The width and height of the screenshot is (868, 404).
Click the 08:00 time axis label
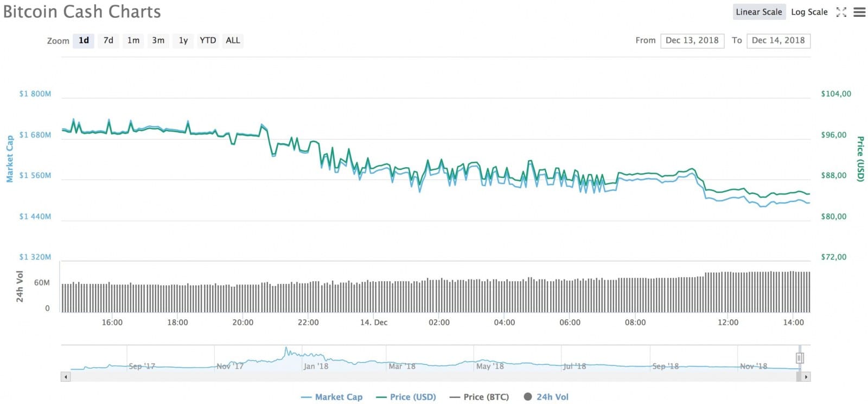click(635, 323)
